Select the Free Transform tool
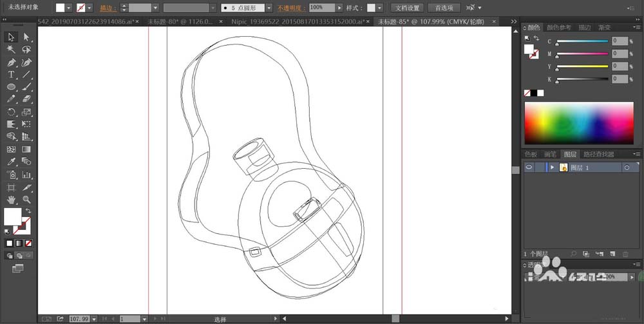Image resolution: width=644 pixels, height=324 pixels. 26,124
